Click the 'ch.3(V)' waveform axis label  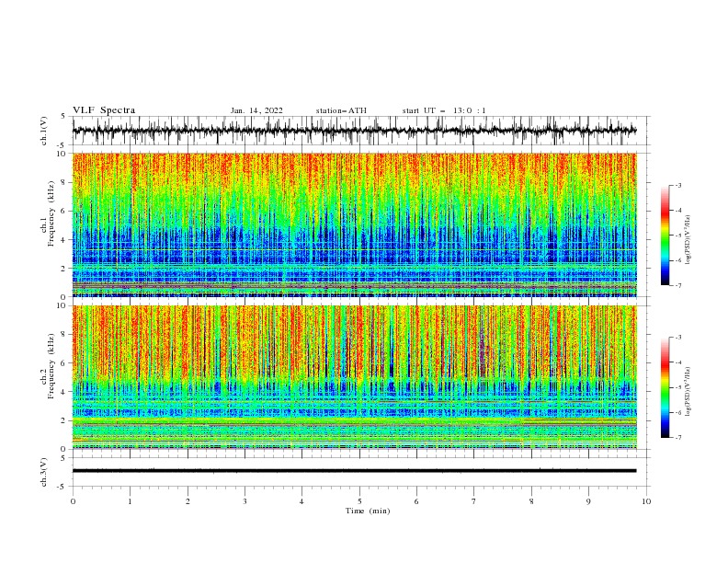(x=44, y=472)
